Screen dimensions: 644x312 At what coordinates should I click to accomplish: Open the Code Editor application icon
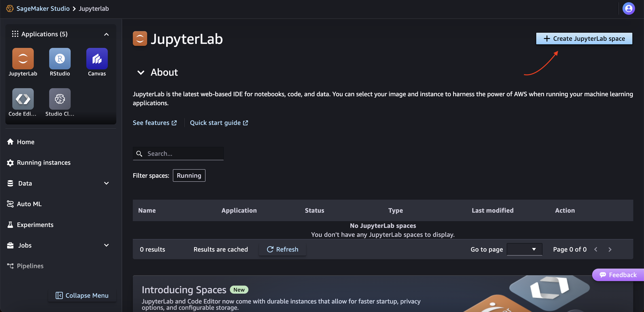point(23,98)
